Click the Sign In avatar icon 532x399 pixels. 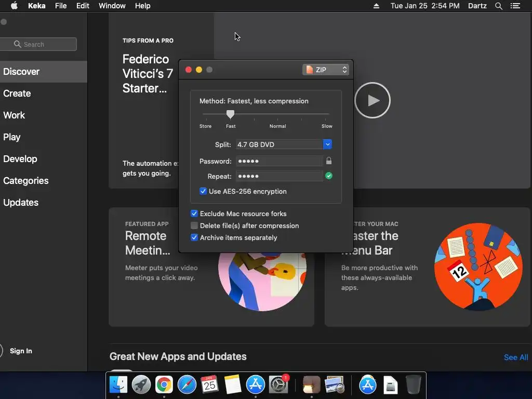(1, 351)
